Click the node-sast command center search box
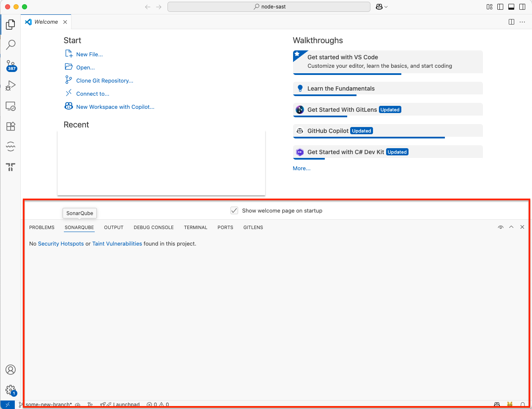Image resolution: width=532 pixels, height=409 pixels. pos(269,7)
